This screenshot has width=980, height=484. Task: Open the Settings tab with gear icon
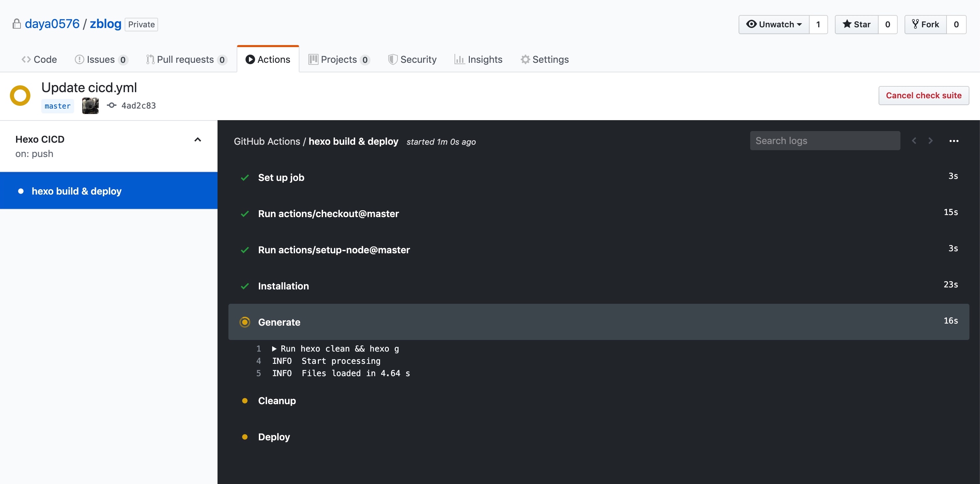tap(544, 59)
